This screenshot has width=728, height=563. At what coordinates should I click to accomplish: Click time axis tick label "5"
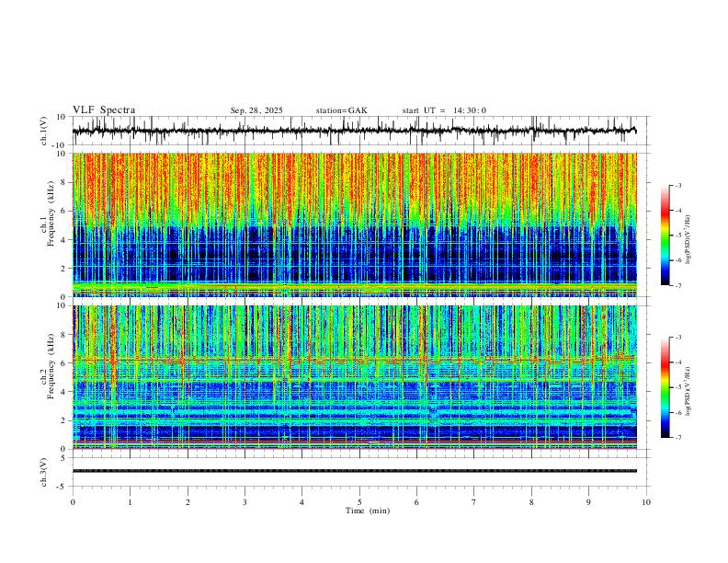359,502
